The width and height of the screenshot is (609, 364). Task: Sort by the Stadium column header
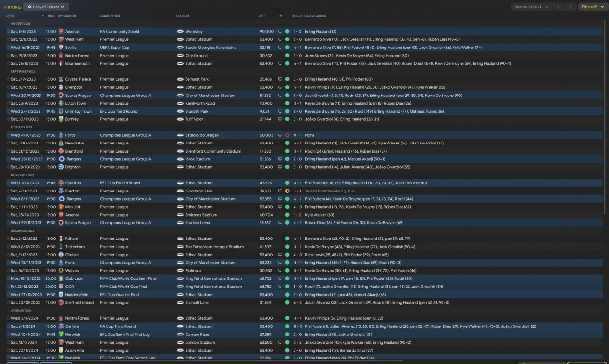point(182,16)
